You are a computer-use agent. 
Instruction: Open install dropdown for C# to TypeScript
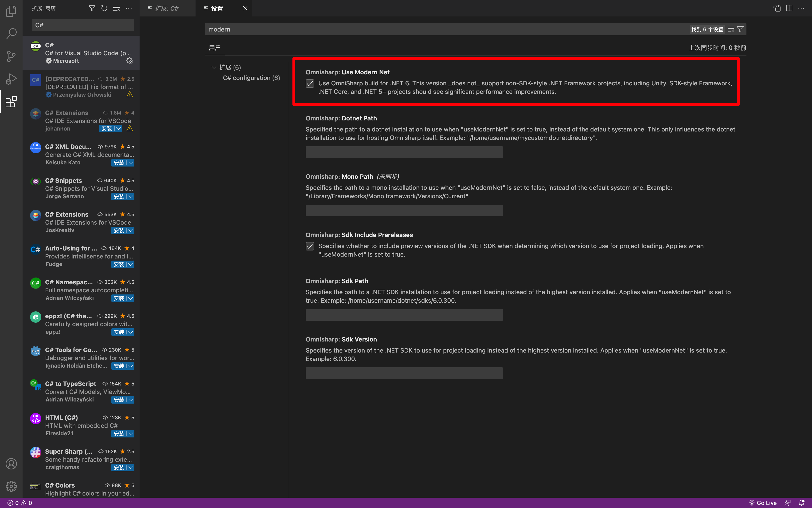pos(131,400)
